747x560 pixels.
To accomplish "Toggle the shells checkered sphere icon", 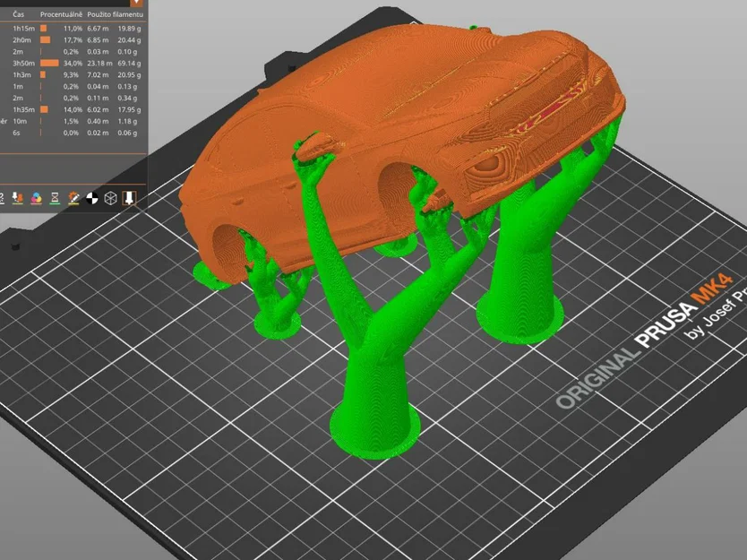I will pos(91,197).
